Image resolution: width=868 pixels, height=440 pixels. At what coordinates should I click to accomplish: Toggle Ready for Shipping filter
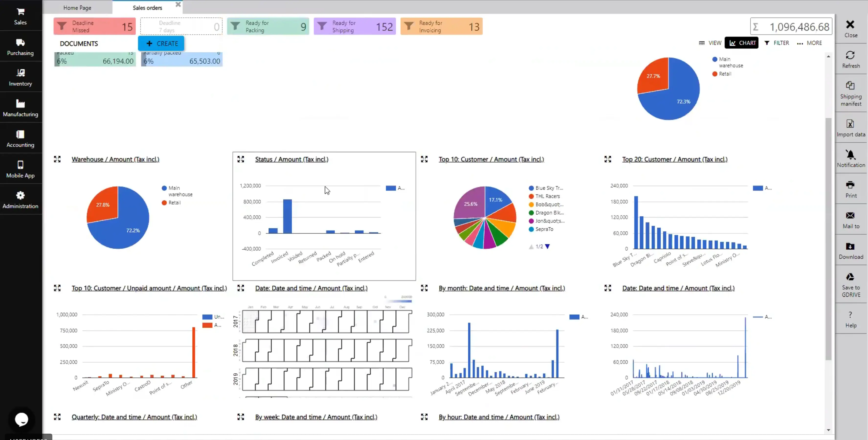click(x=355, y=26)
